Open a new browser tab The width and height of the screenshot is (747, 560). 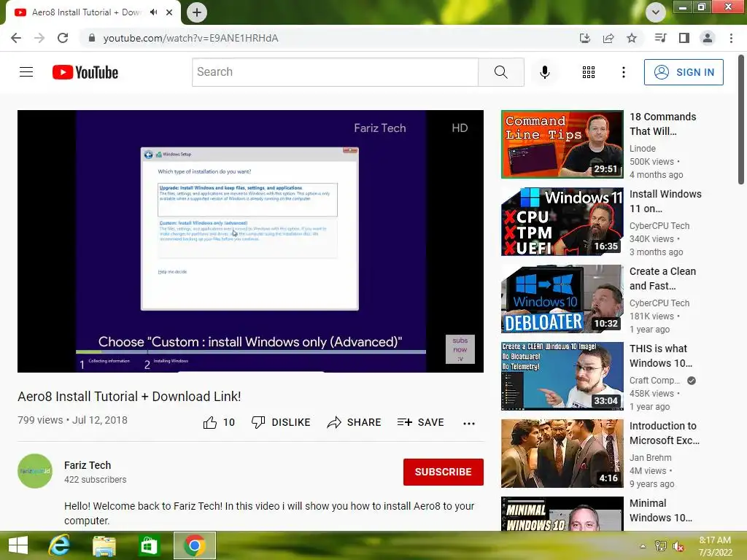pyautogui.click(x=197, y=12)
